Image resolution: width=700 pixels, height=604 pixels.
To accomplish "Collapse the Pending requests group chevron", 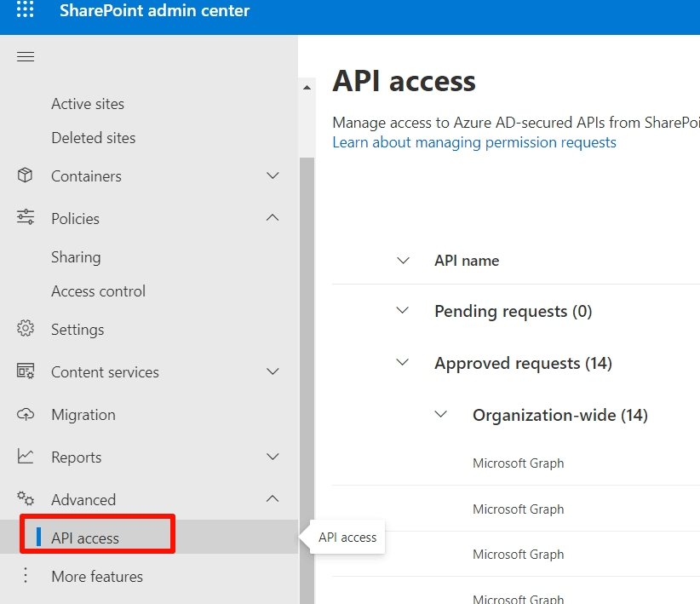I will 403,310.
